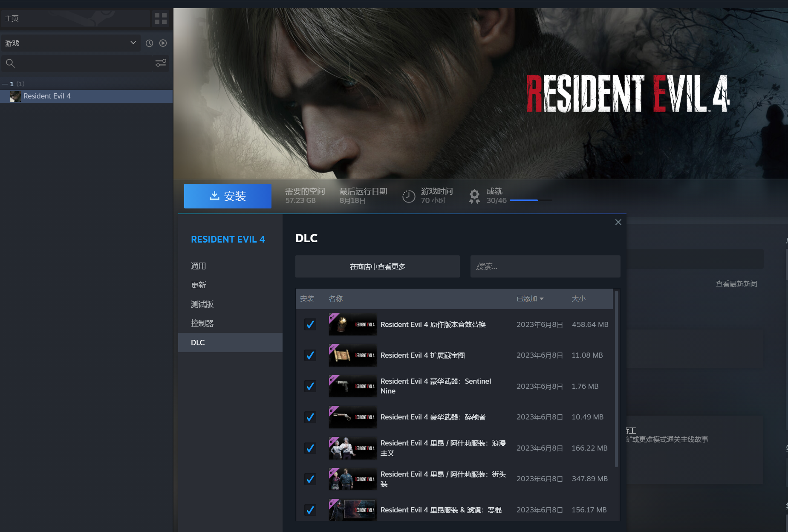The width and height of the screenshot is (788, 532).
Task: Click the 458.64 MB size value
Action: coord(590,325)
